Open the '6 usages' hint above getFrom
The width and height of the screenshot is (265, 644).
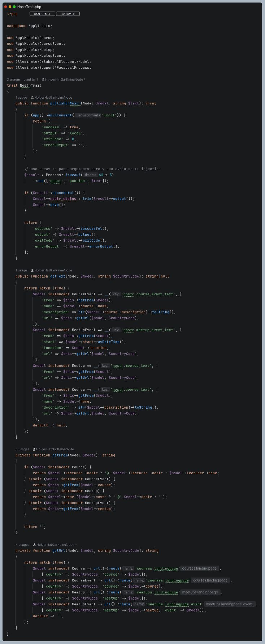click(x=22, y=449)
